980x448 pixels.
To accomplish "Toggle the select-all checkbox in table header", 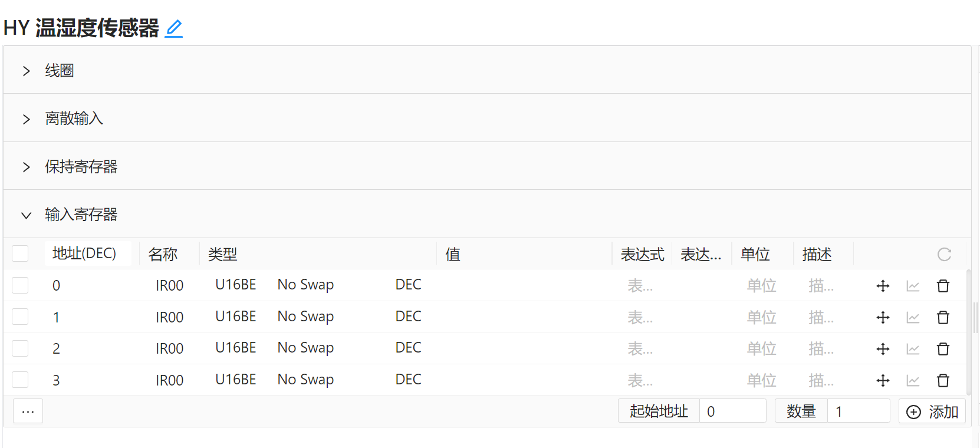I will coord(20,253).
